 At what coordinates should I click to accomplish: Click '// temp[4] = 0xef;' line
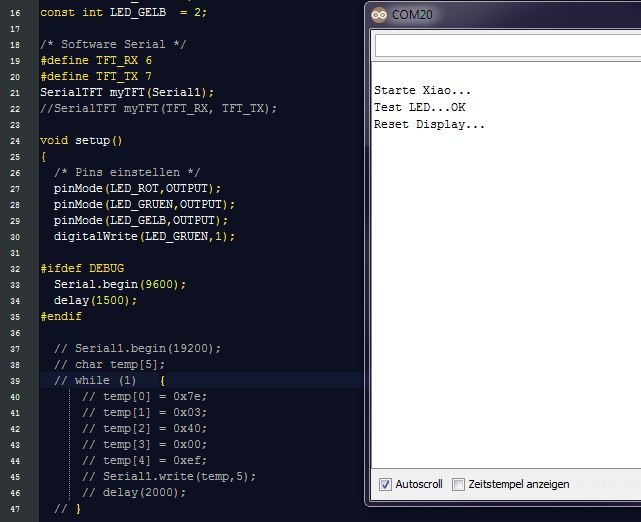(144, 461)
